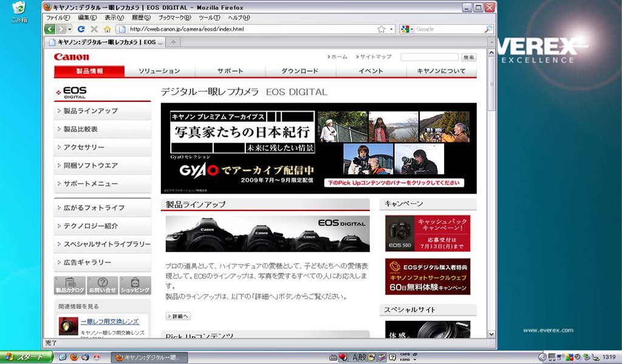Screen dimensions: 622x364
Task: Open the 表示(V) menu
Action: tap(114, 18)
